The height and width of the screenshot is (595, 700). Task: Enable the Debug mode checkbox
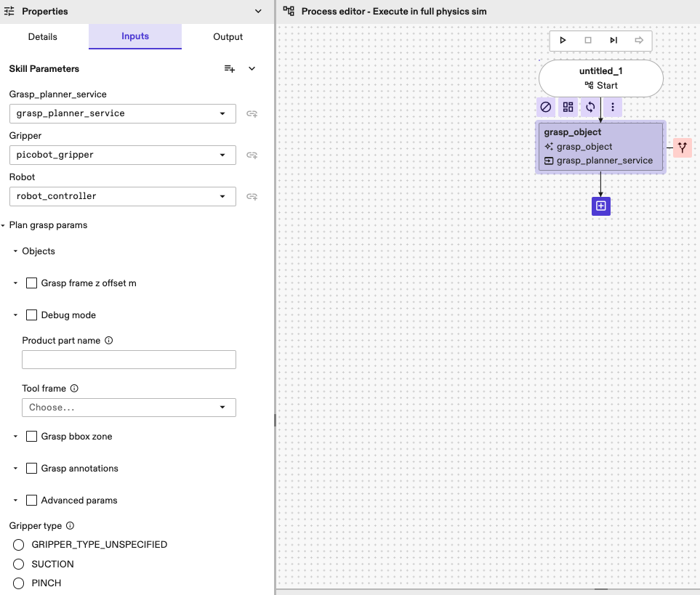coord(32,315)
